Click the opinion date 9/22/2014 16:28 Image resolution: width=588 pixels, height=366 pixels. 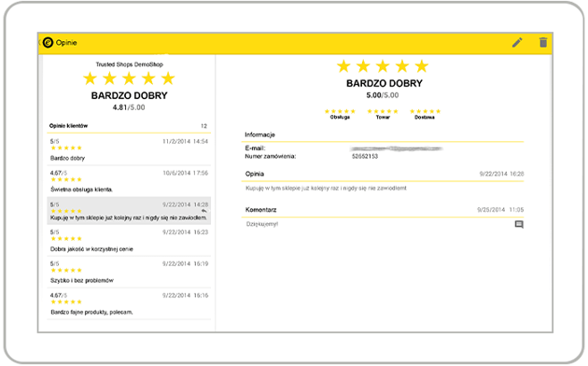[501, 174]
